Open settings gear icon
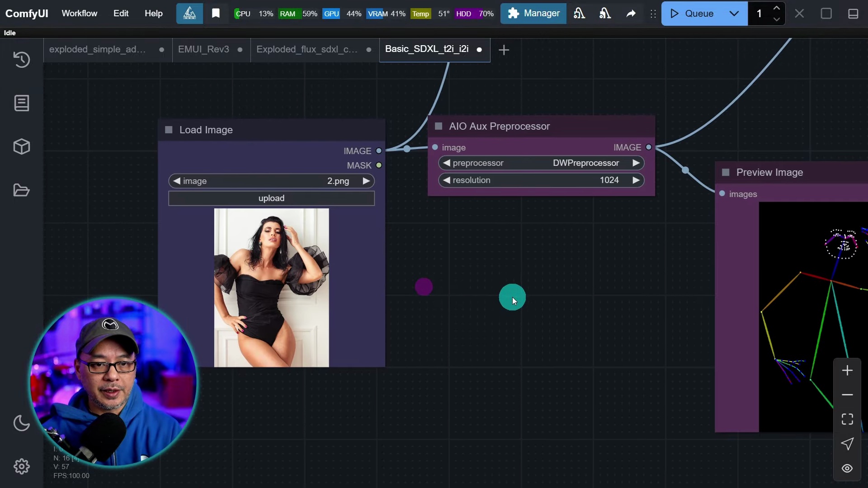Viewport: 868px width, 488px height. [22, 466]
